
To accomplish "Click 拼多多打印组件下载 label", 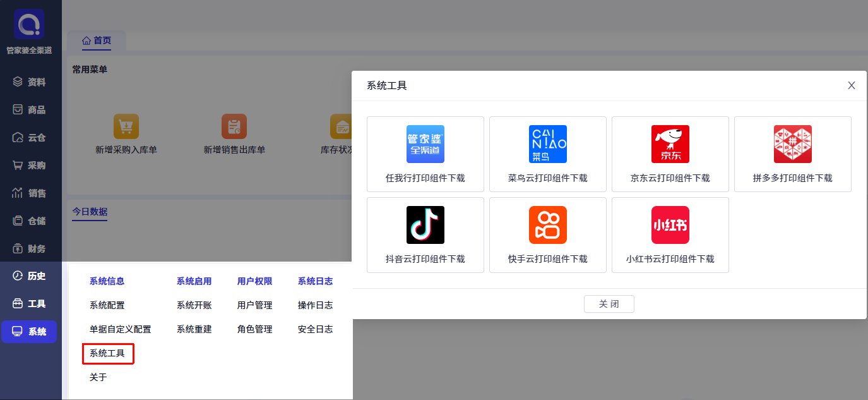I will pos(793,178).
